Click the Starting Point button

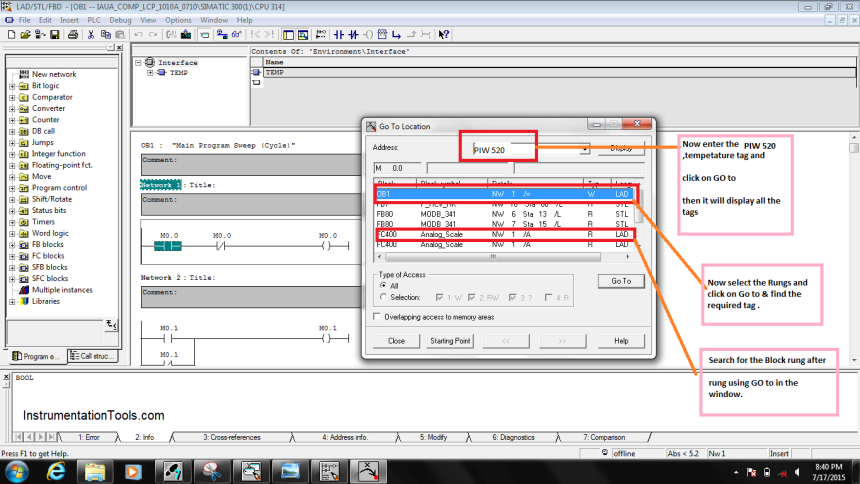click(x=450, y=341)
